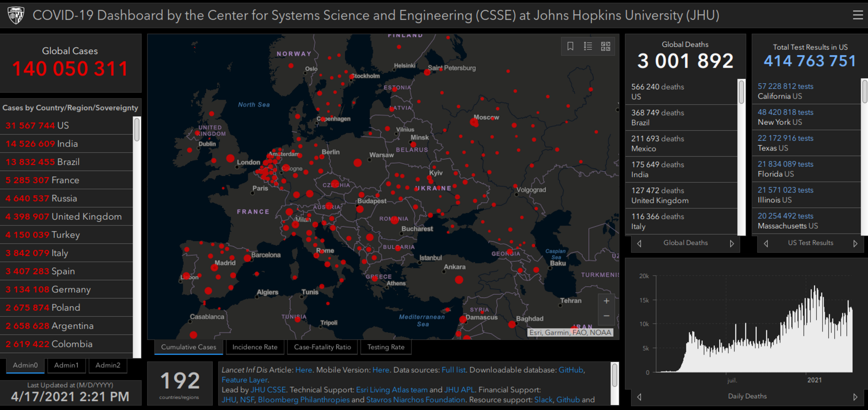Open the bookmarks icon on the map
Image resolution: width=868 pixels, height=410 pixels.
[570, 46]
